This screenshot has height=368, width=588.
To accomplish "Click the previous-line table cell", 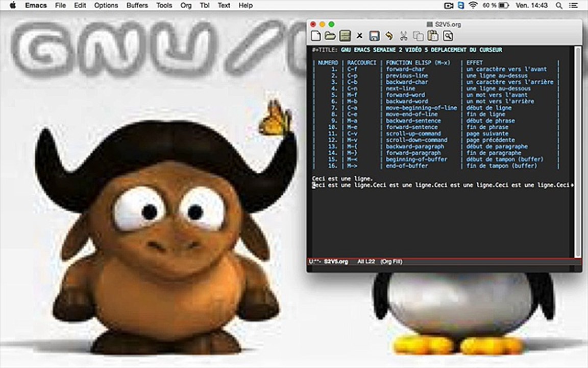I will [407, 76].
